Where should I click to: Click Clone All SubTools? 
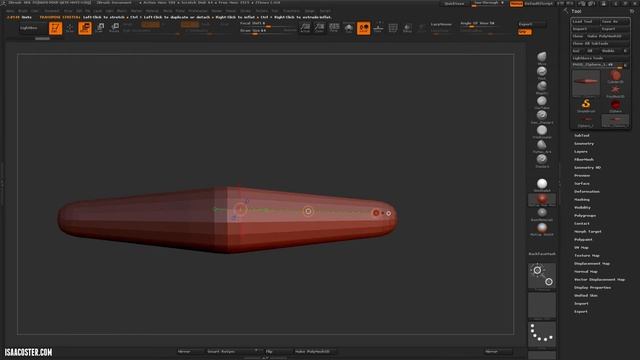coord(600,44)
